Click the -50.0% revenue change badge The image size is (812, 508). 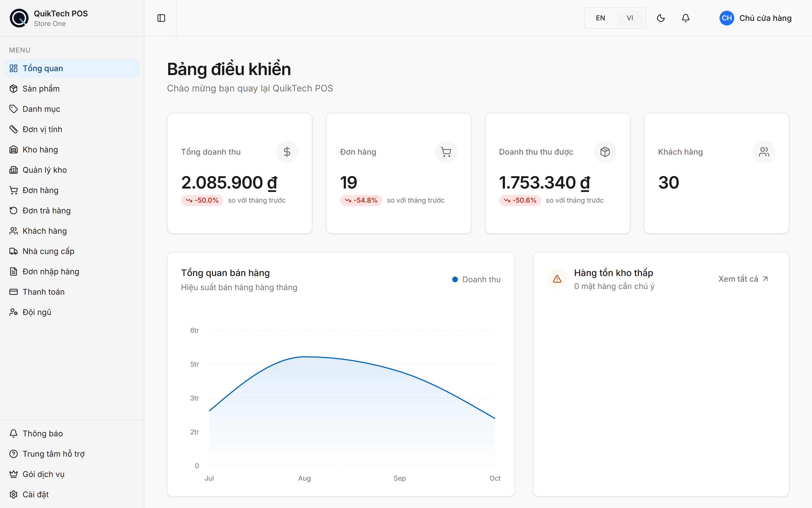click(x=202, y=200)
